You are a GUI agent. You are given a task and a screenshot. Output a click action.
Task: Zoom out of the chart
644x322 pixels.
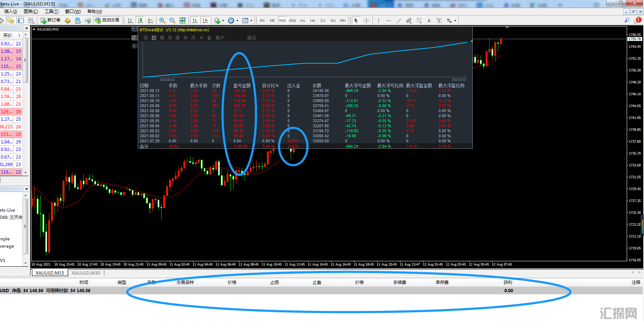tap(172, 20)
